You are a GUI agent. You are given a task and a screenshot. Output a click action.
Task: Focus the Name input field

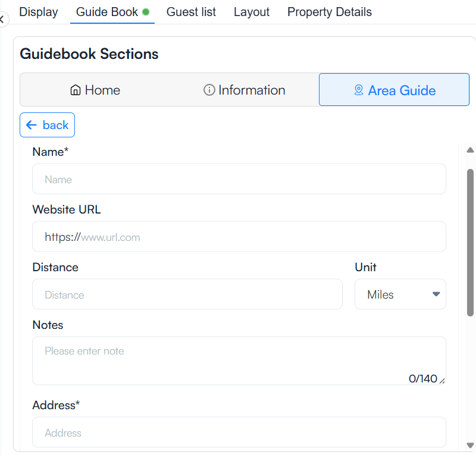pos(239,179)
